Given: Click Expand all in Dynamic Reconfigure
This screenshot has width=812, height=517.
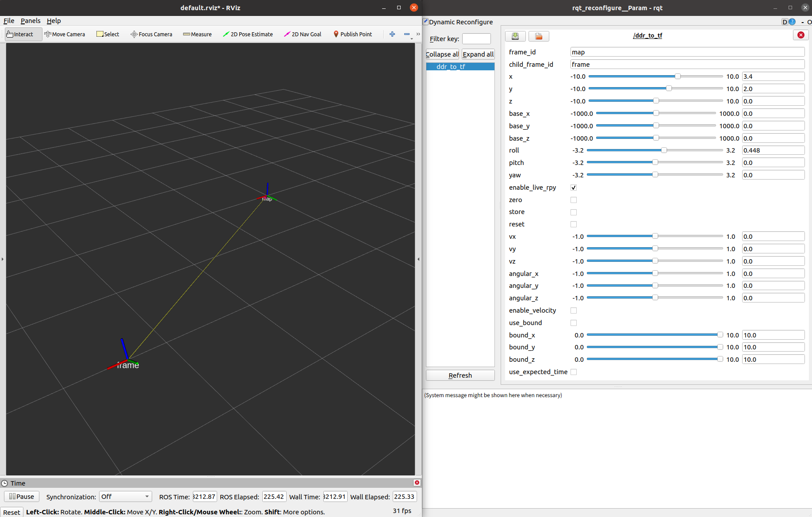Looking at the screenshot, I should [x=478, y=54].
